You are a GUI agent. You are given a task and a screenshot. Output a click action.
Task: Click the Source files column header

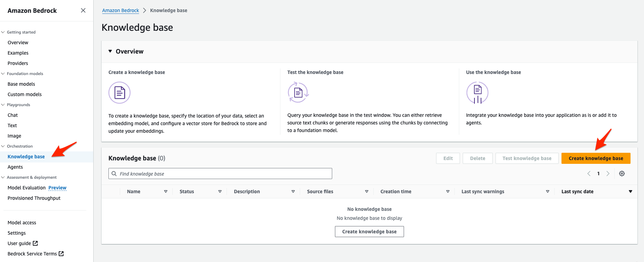click(320, 191)
